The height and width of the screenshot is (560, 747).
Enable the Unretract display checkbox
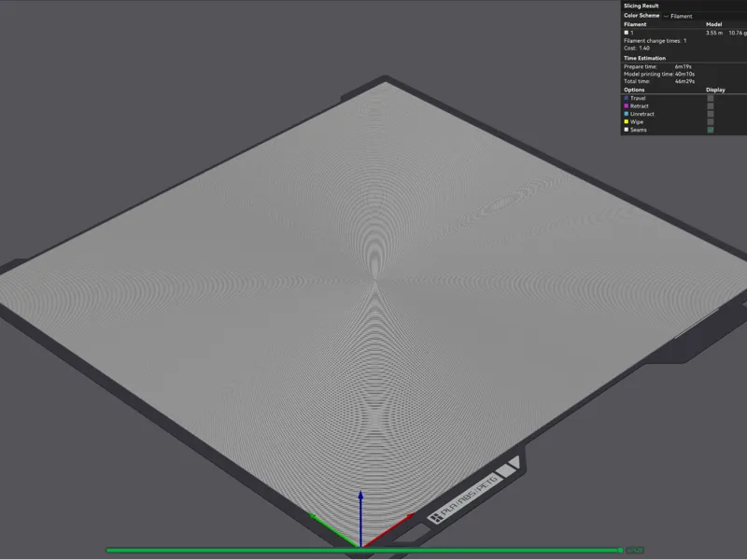711,114
